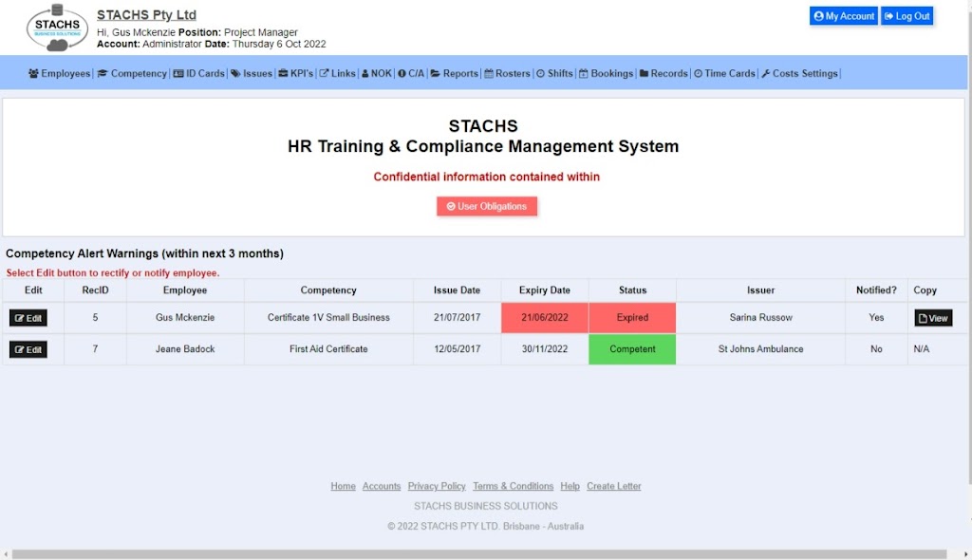Click the 21/07/2017 issue date cell
The width and height of the screenshot is (972, 560).
coord(457,318)
